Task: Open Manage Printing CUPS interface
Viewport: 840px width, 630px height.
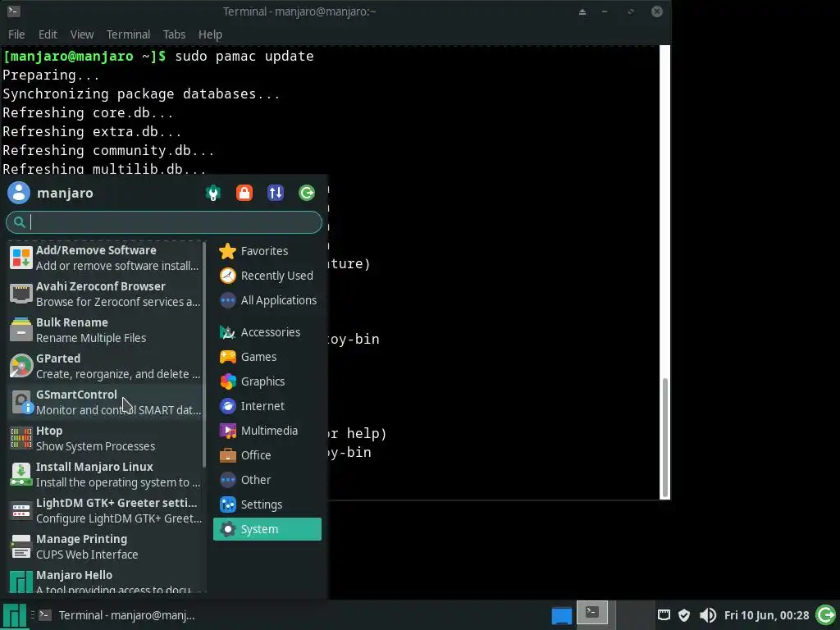Action: (x=106, y=546)
